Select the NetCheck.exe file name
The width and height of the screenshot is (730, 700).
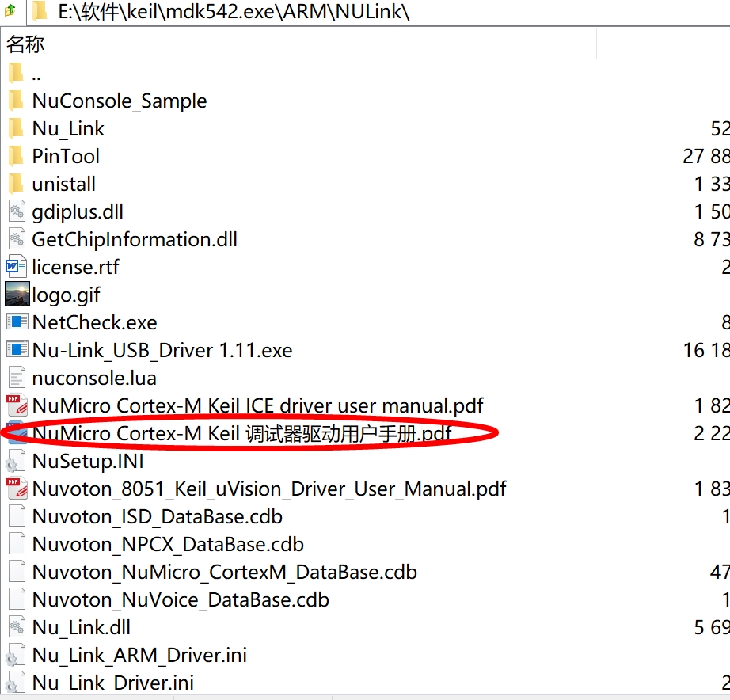click(94, 322)
